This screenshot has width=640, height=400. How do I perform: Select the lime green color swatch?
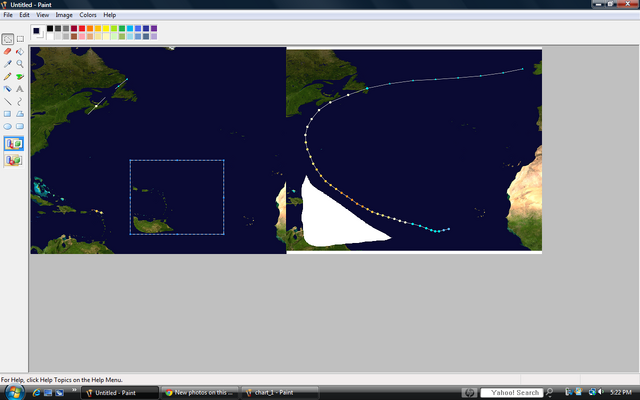(114, 28)
